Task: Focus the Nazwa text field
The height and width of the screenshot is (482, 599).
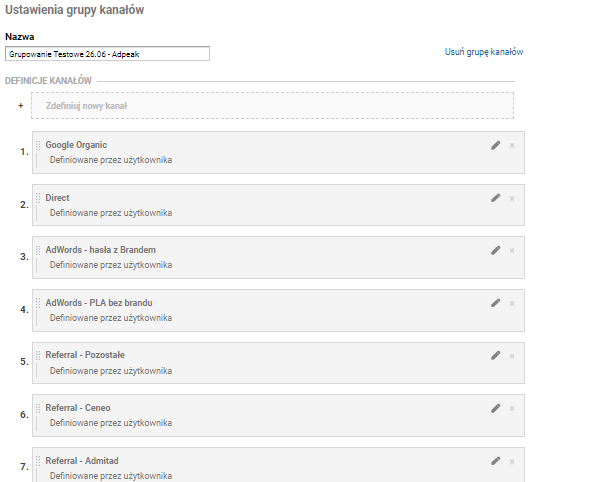Action: 107,53
